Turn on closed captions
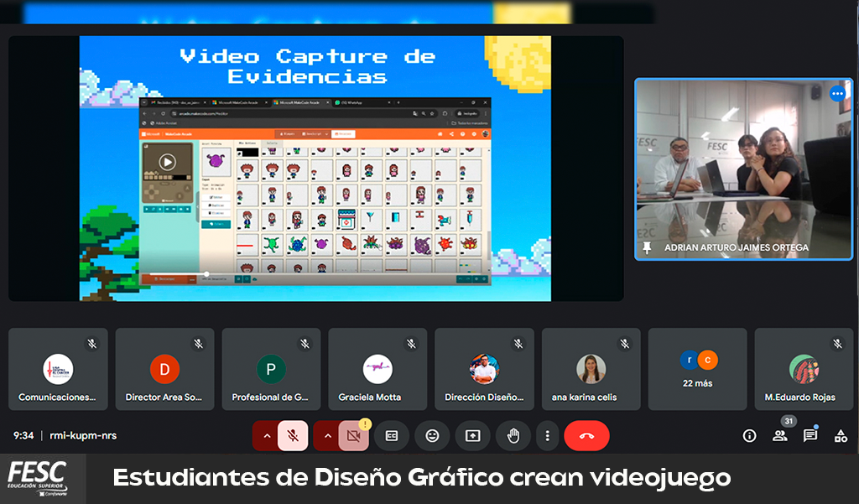This screenshot has width=859, height=504. pyautogui.click(x=392, y=436)
